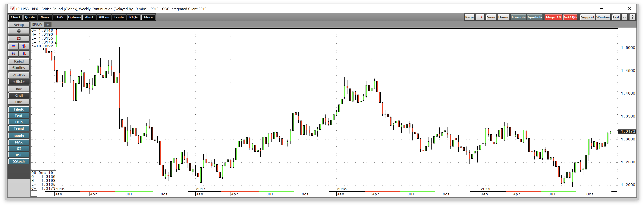644x206 pixels.
Task: Click the 1.3173 current price label
Action: [627, 132]
